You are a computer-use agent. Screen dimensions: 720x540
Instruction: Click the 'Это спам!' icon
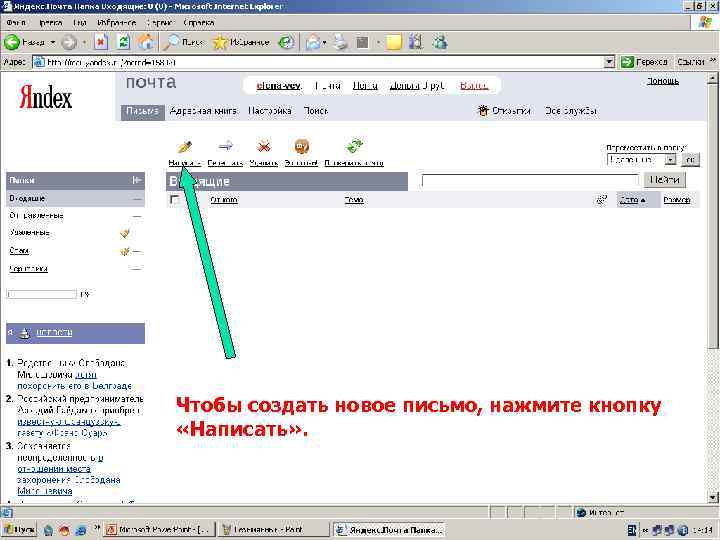302,146
